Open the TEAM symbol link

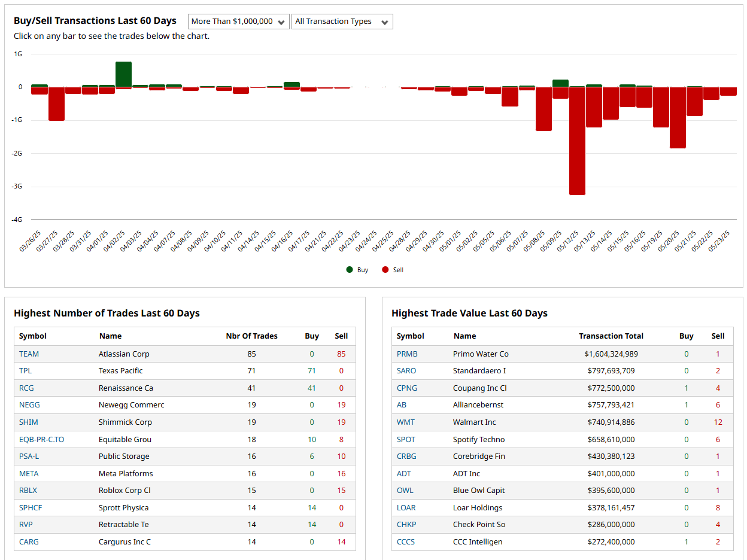29,354
